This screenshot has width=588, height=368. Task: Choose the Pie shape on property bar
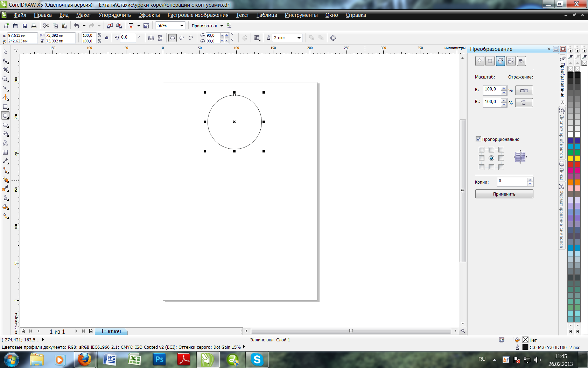(x=182, y=38)
